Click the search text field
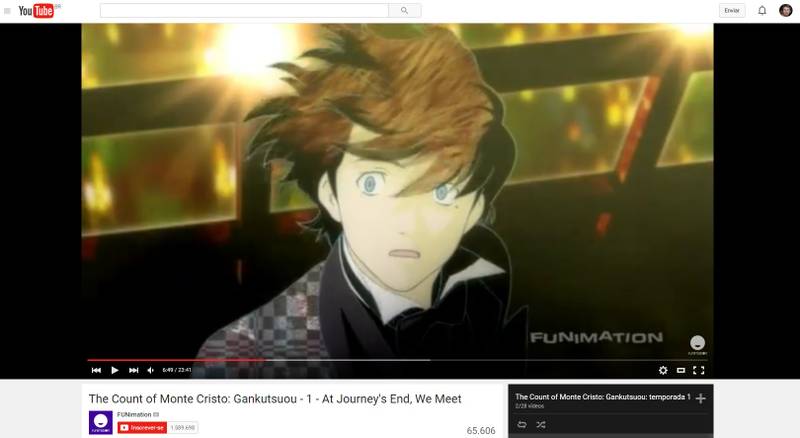This screenshot has width=800, height=438. 244,10
